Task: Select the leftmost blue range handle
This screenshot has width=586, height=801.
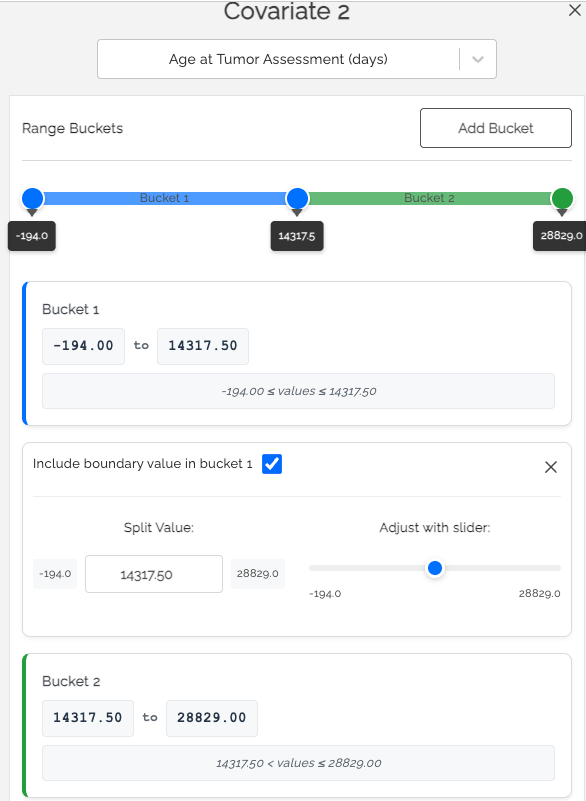Action: tap(33, 198)
